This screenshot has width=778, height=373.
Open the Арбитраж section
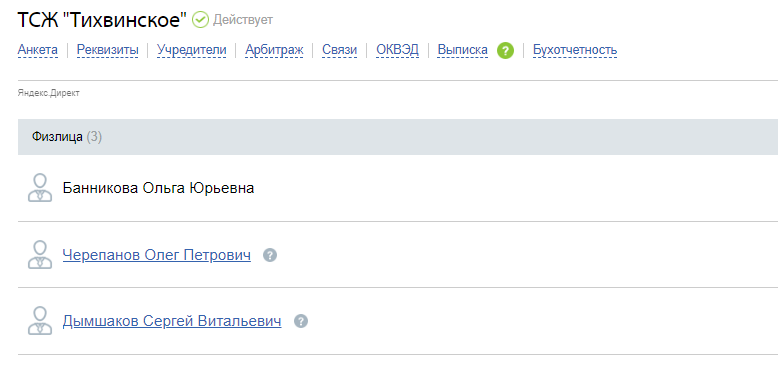274,50
